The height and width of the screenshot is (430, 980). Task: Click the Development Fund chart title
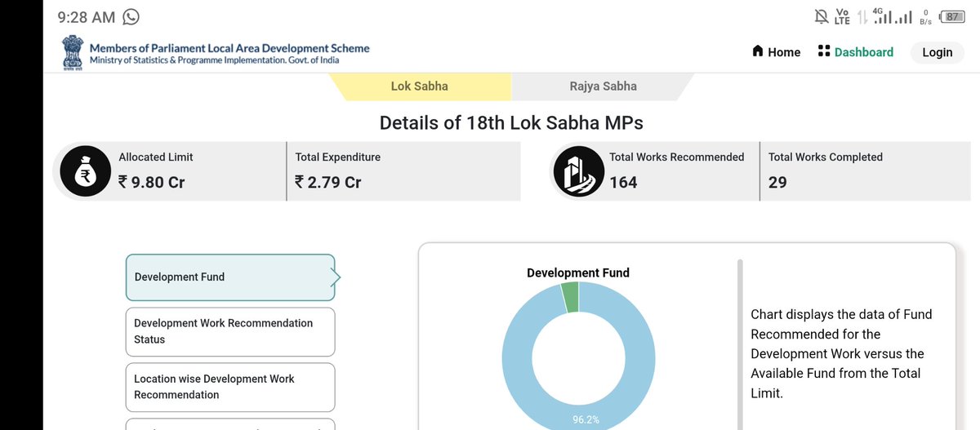coord(578,273)
